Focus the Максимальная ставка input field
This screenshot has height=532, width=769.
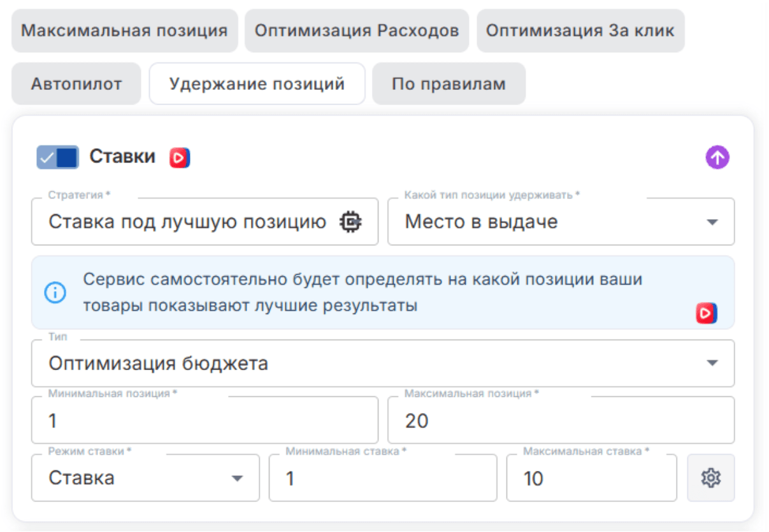[591, 478]
